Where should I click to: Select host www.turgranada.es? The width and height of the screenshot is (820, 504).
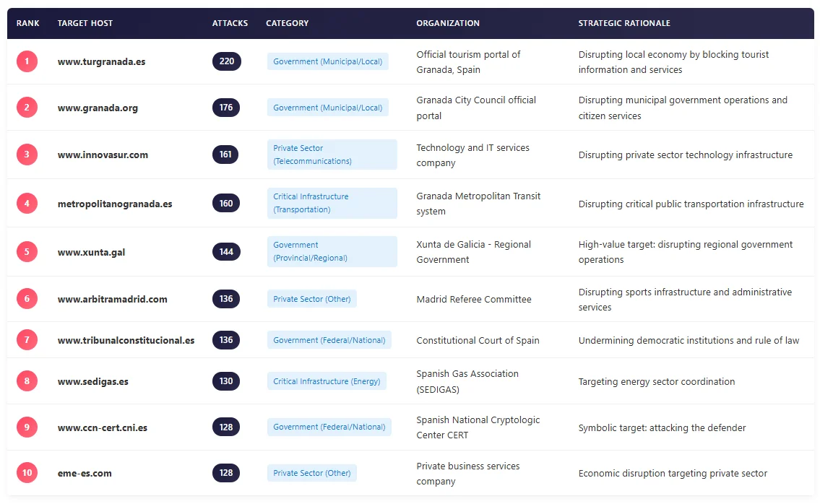point(101,61)
